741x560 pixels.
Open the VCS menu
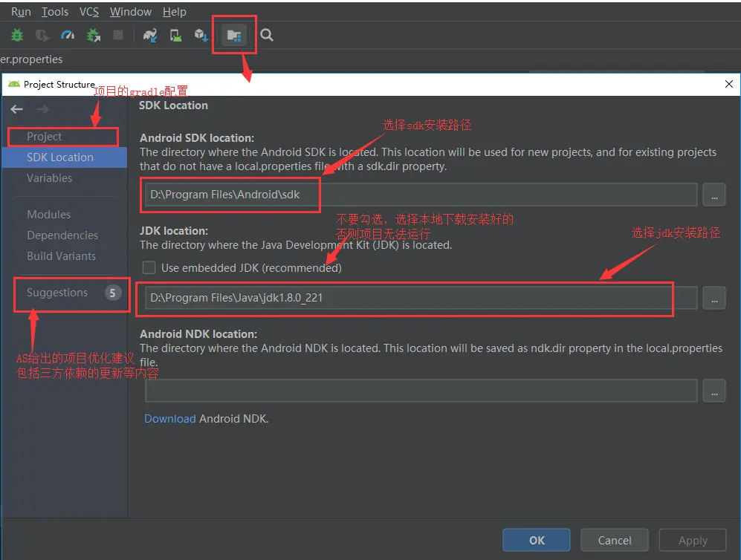pyautogui.click(x=89, y=12)
